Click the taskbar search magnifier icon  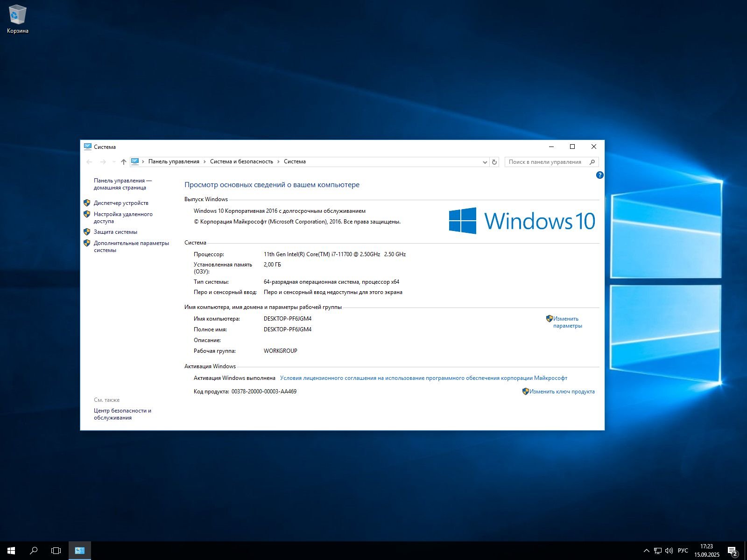[34, 551]
